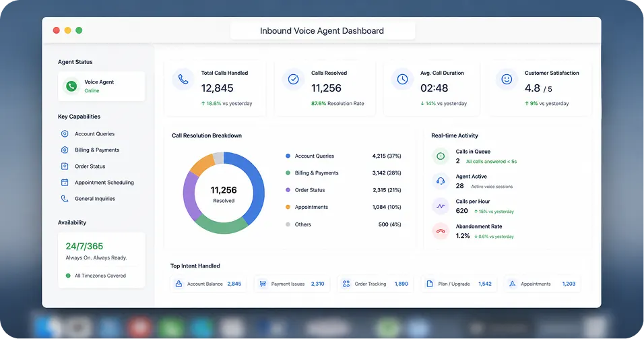Click the 02:48 average duration value
Image resolution: width=644 pixels, height=339 pixels.
coord(434,88)
